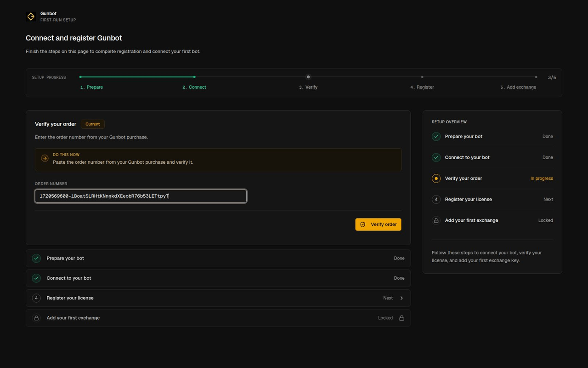
Task: Click the DO THIS NOW label
Action: pyautogui.click(x=66, y=155)
